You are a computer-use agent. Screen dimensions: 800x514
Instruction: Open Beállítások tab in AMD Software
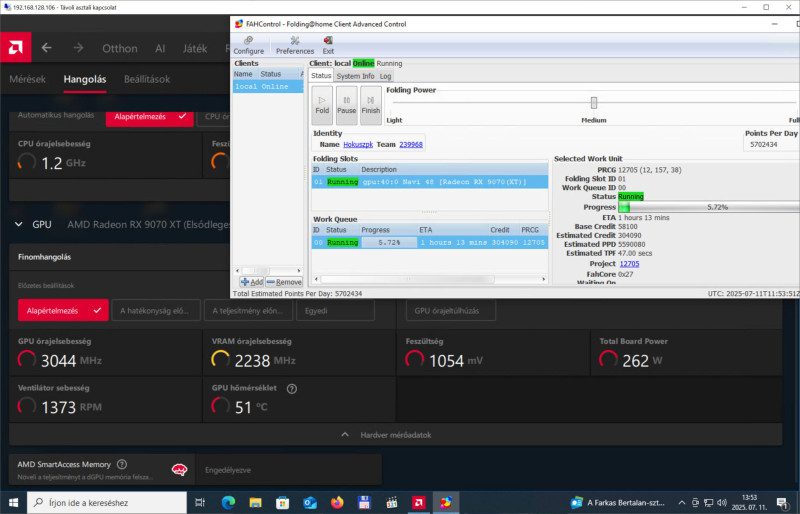point(147,80)
